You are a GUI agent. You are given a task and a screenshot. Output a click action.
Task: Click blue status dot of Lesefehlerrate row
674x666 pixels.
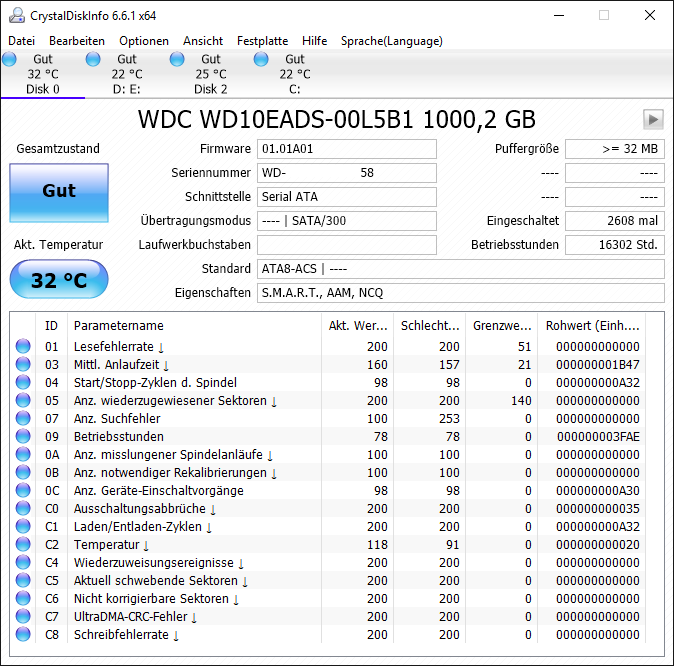23,346
